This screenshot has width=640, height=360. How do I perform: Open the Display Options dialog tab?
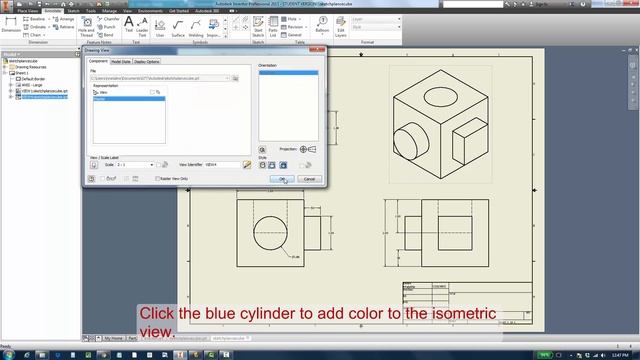click(147, 62)
